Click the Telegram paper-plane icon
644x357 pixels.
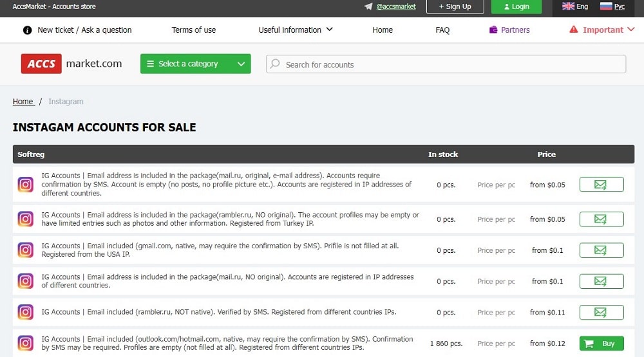point(368,6)
